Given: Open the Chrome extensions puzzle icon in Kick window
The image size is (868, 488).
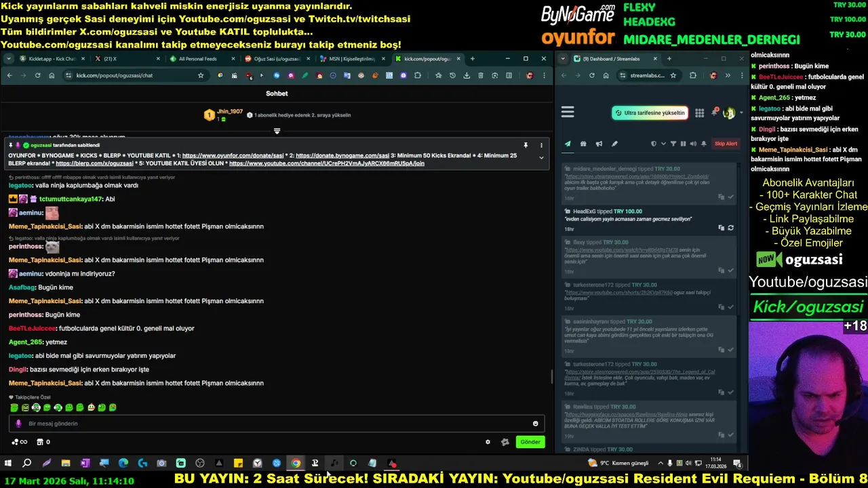Looking at the screenshot, I should coord(417,75).
